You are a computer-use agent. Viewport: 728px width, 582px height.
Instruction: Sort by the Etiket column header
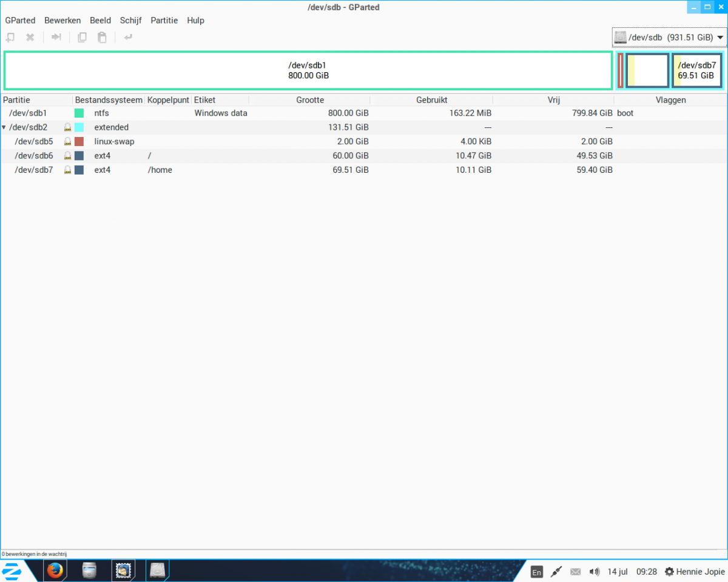(x=221, y=100)
